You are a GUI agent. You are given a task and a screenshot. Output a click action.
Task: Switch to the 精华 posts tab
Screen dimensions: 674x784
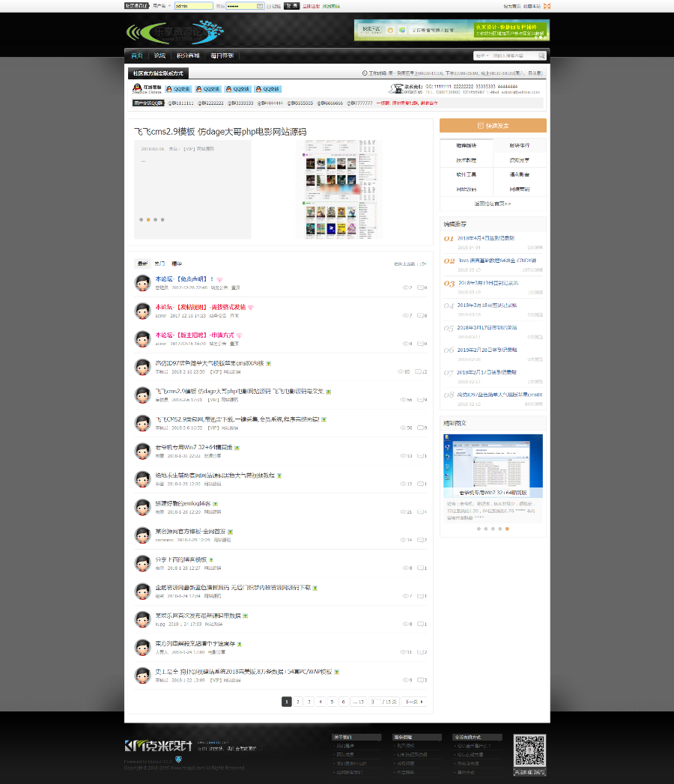pos(177,264)
